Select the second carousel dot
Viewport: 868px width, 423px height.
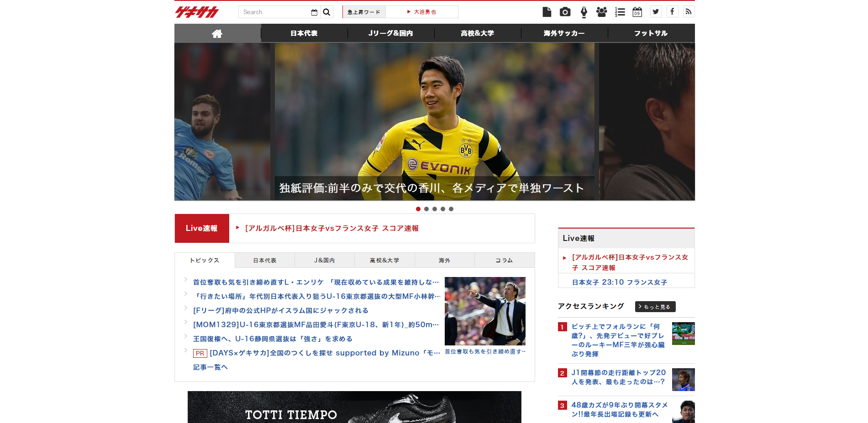click(x=426, y=209)
